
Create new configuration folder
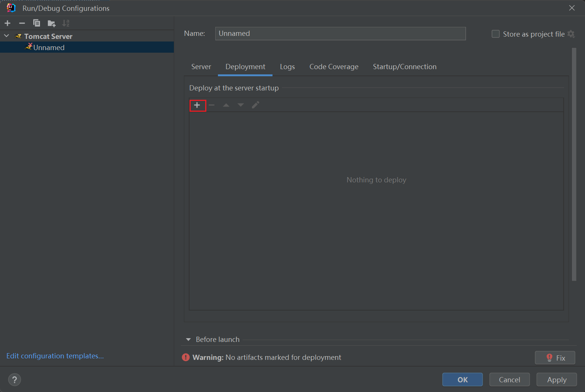pyautogui.click(x=52, y=24)
